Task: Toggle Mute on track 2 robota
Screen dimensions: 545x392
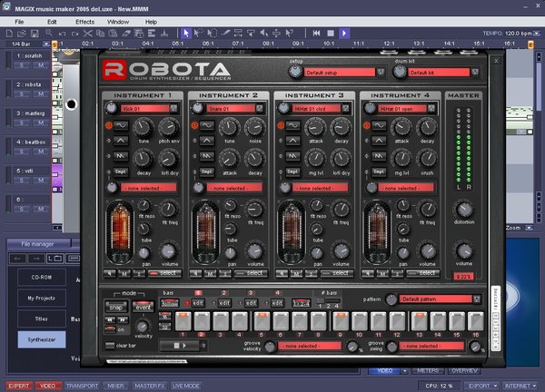Action: click(41, 94)
